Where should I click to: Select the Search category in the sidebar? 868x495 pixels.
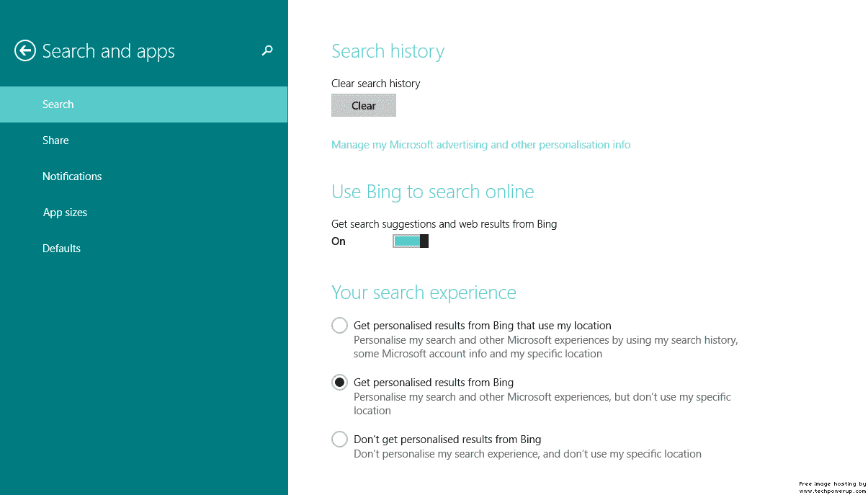pyautogui.click(x=143, y=104)
